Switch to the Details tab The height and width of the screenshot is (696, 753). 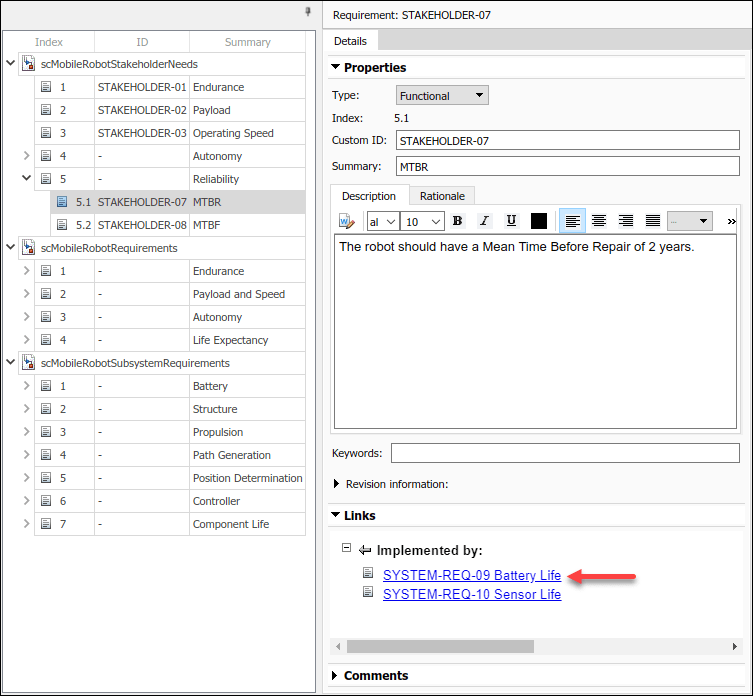350,41
